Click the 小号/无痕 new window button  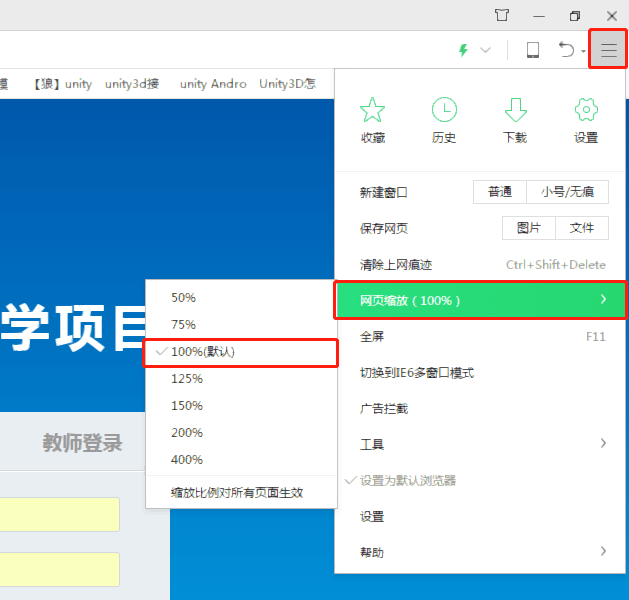pyautogui.click(x=567, y=192)
